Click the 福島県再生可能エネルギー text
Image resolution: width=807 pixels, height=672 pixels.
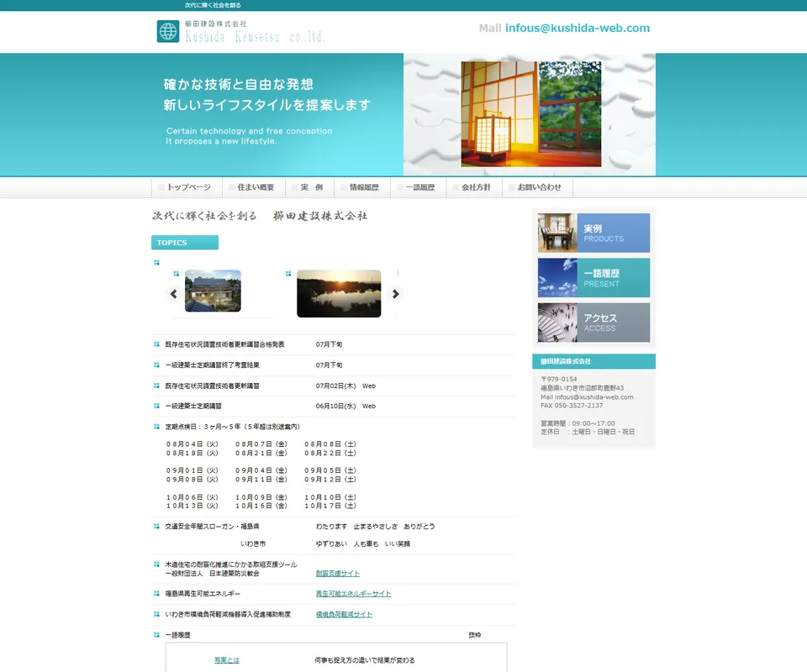(x=203, y=593)
